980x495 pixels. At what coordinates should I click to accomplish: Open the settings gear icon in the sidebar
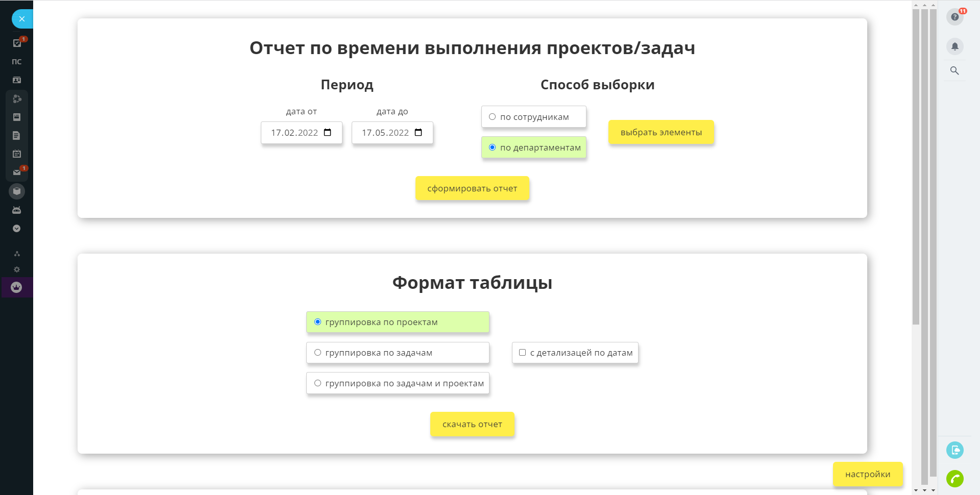pyautogui.click(x=17, y=269)
